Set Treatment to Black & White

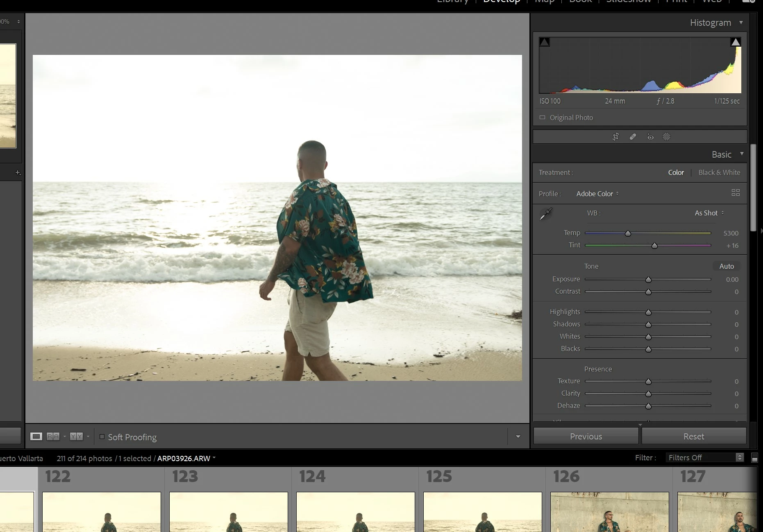(719, 172)
